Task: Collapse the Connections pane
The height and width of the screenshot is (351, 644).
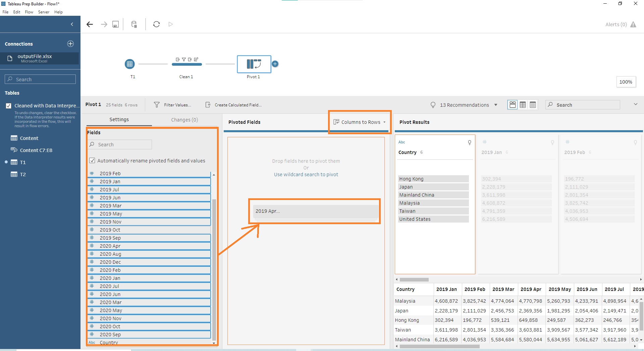Action: 72,24
